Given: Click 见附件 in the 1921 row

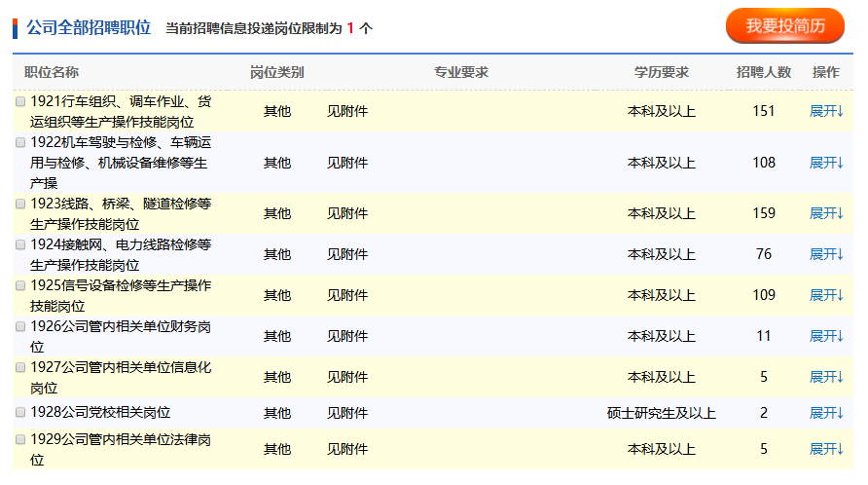Looking at the screenshot, I should (347, 111).
